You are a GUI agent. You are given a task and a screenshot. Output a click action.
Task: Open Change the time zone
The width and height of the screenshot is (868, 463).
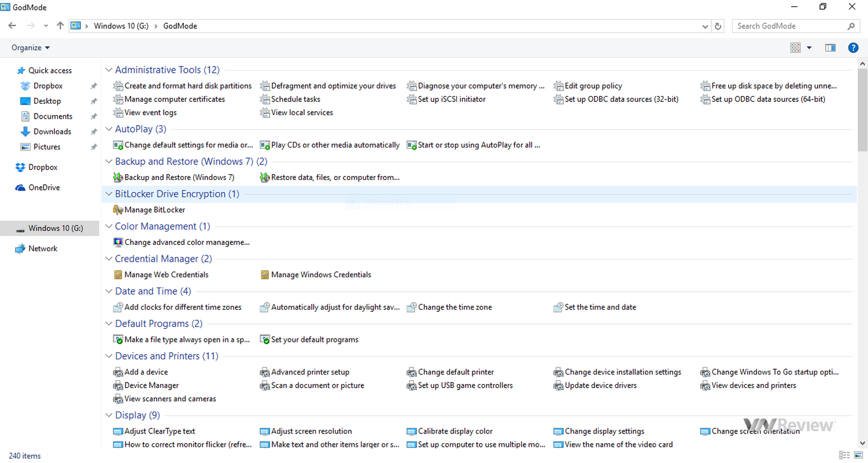click(x=450, y=307)
